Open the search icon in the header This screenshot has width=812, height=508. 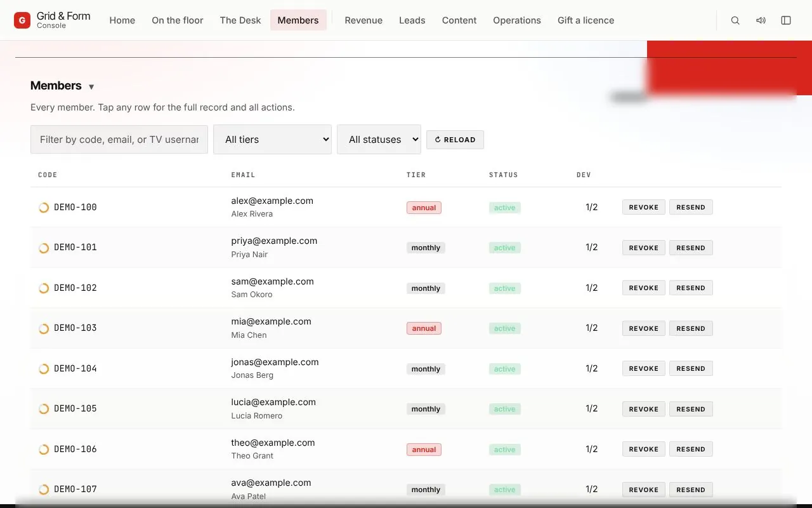click(735, 20)
